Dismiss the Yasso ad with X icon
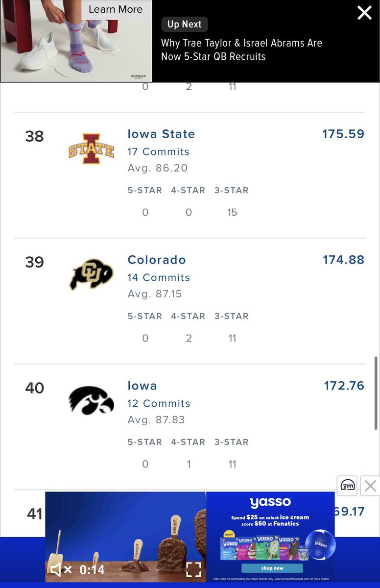This screenshot has width=380, height=588. point(371,486)
